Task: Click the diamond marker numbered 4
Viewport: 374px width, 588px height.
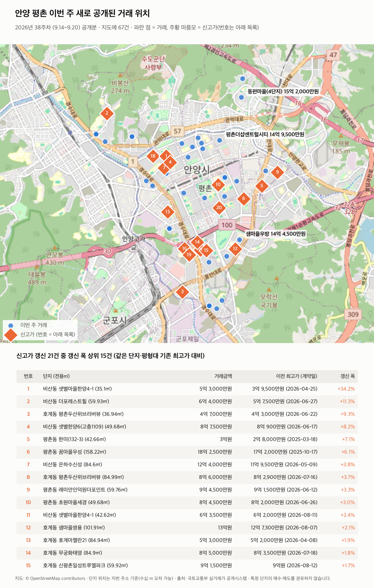Action: click(170, 162)
